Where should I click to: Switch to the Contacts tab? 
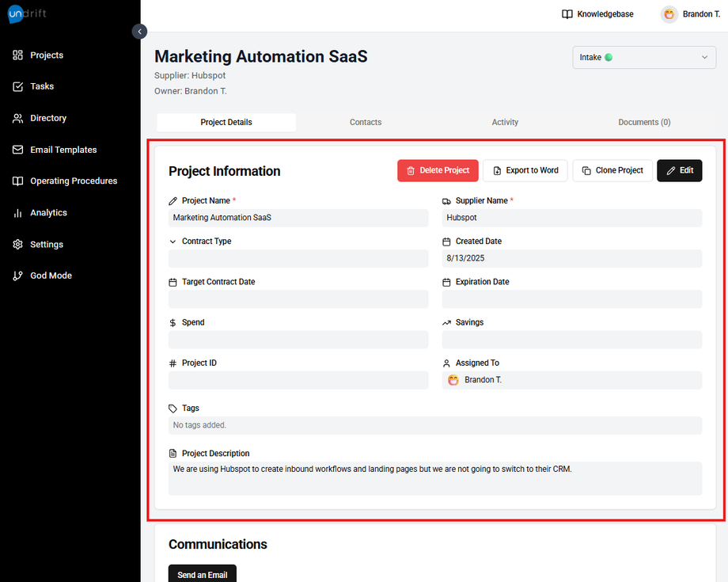[366, 123]
